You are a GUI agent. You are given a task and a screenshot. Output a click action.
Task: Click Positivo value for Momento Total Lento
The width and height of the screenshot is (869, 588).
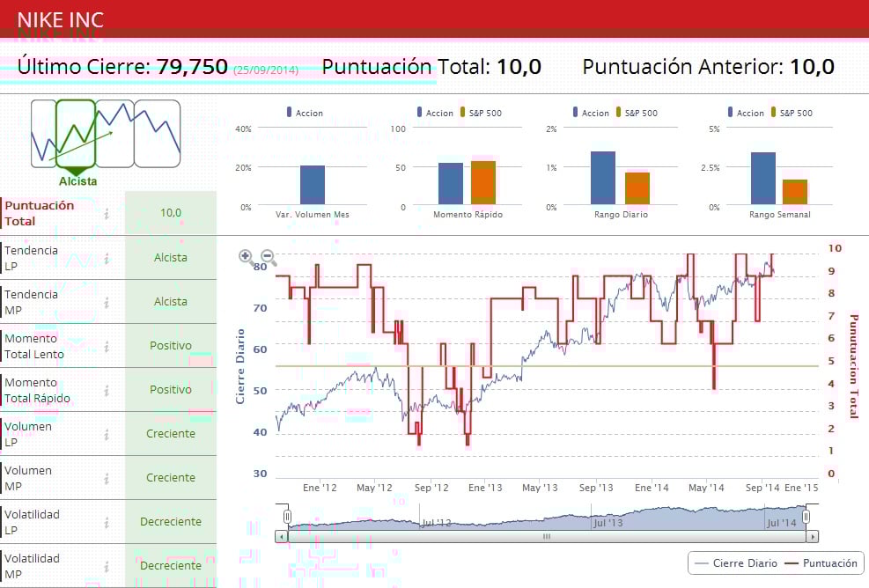coord(171,346)
